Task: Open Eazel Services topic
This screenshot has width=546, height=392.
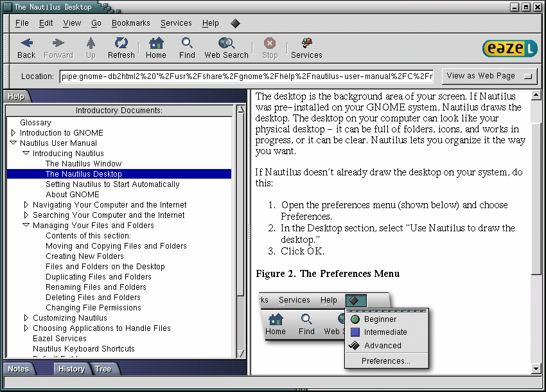Action: coord(60,338)
